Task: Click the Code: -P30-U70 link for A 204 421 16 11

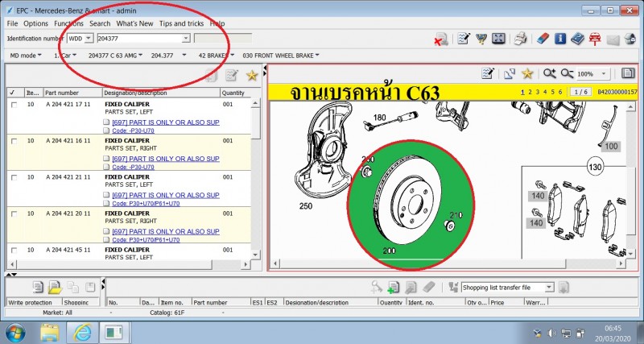Action: (133, 168)
